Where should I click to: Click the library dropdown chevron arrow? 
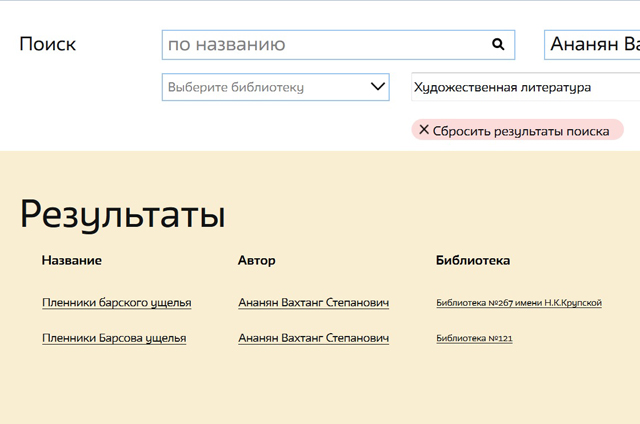(378, 87)
